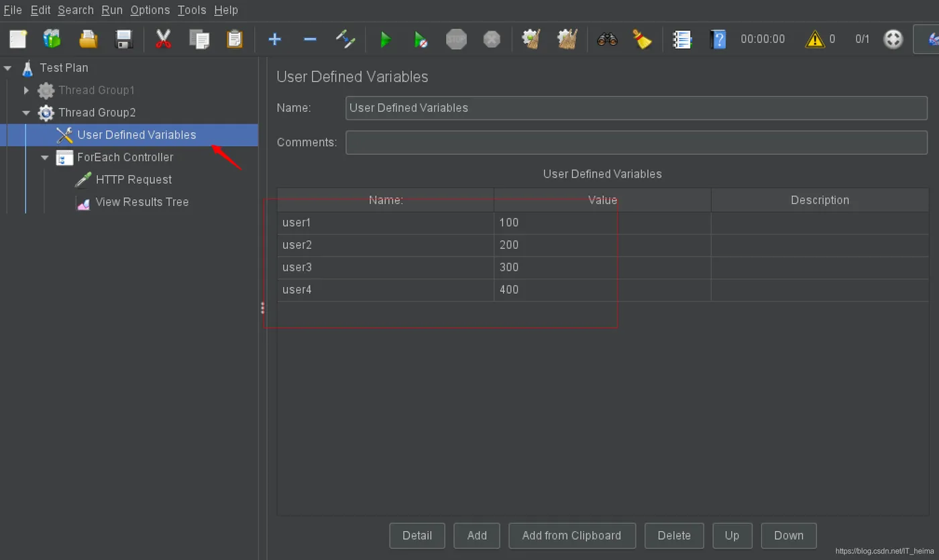The image size is (939, 560).
Task: Open Search with the binoculars icon
Action: click(607, 40)
